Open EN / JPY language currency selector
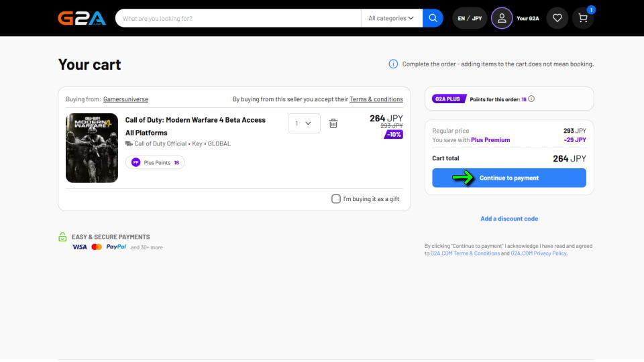The height and width of the screenshot is (362, 644). 470,18
